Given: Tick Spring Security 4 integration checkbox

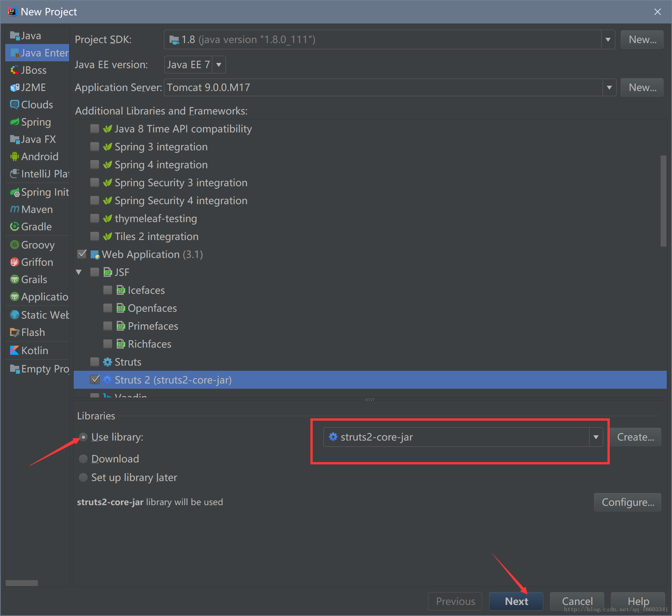Looking at the screenshot, I should pos(95,200).
